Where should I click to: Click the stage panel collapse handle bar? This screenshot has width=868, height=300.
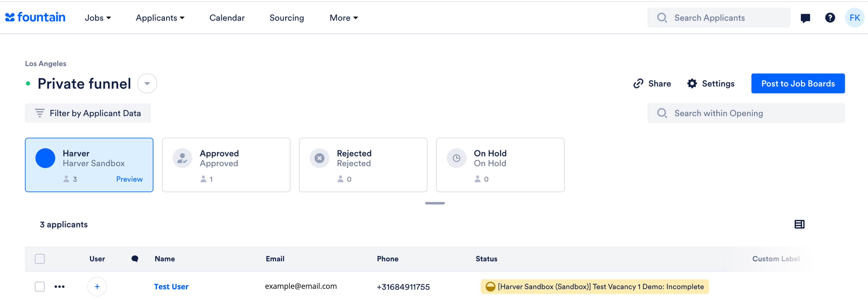click(x=435, y=203)
